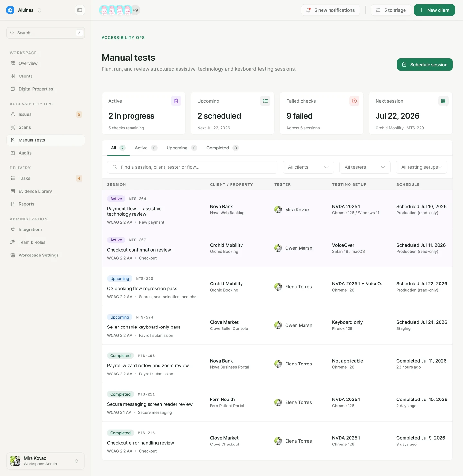Open the All clients dropdown
This screenshot has width=463, height=476.
click(308, 167)
